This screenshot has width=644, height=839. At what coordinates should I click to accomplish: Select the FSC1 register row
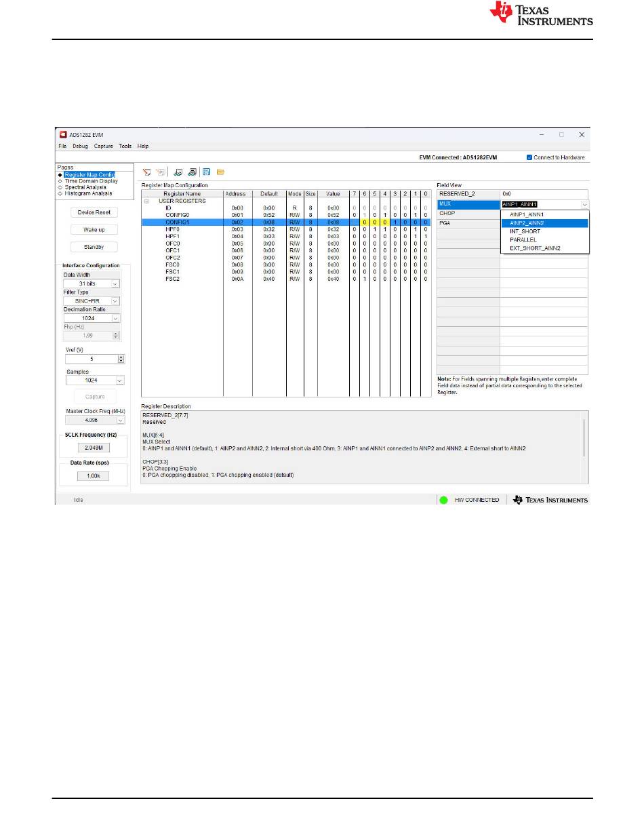pyautogui.click(x=286, y=271)
